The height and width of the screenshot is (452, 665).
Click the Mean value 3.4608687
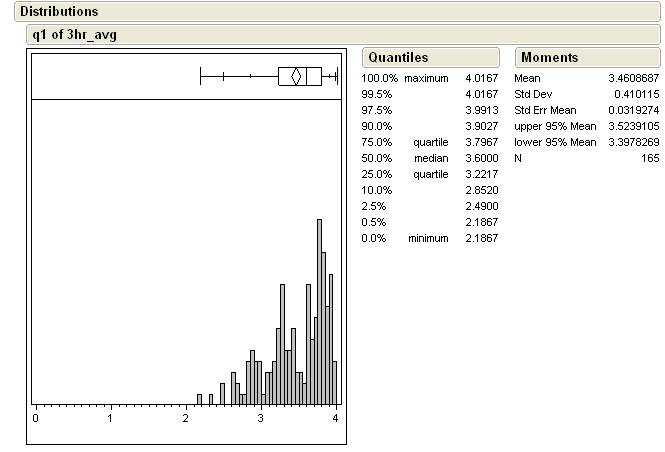pyautogui.click(x=632, y=78)
